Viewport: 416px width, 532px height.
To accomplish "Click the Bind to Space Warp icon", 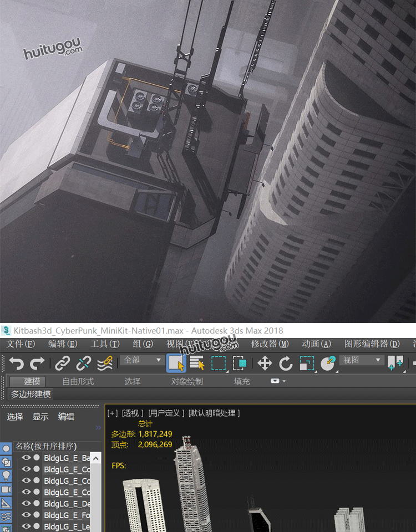I will click(x=105, y=364).
